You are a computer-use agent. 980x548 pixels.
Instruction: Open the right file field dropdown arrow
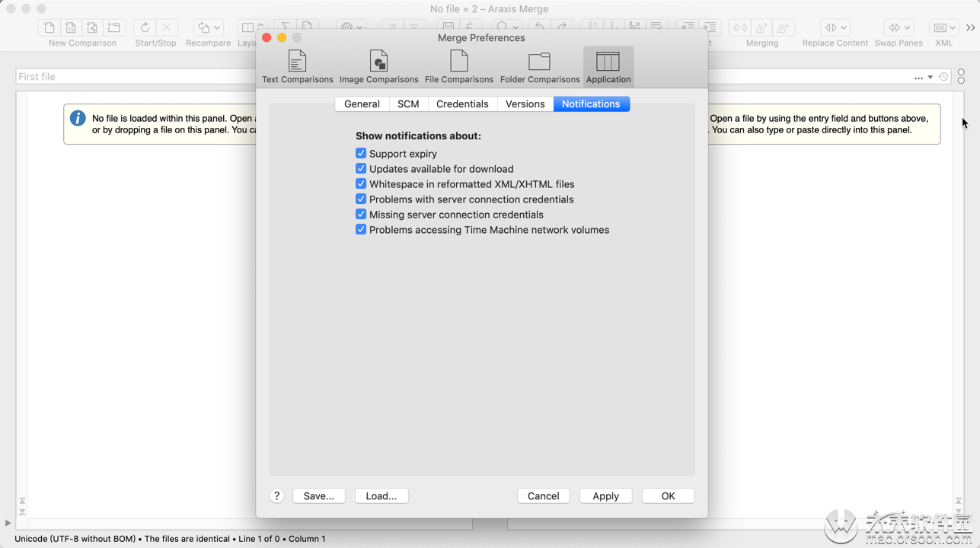(x=931, y=78)
